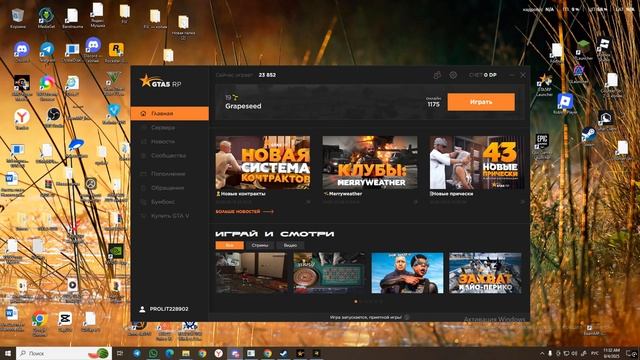Click the first carousel pagination dot
The width and height of the screenshot is (640, 360).
(x=356, y=302)
